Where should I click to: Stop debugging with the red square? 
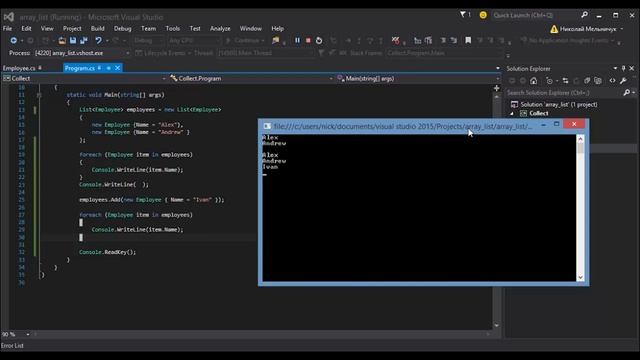point(308,40)
